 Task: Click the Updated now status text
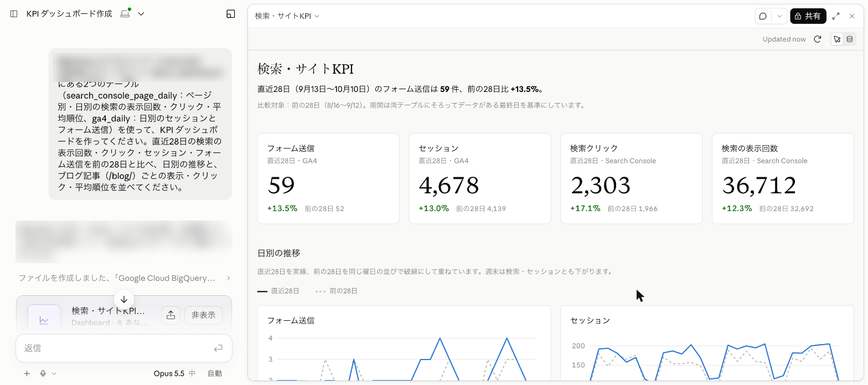[x=784, y=39]
